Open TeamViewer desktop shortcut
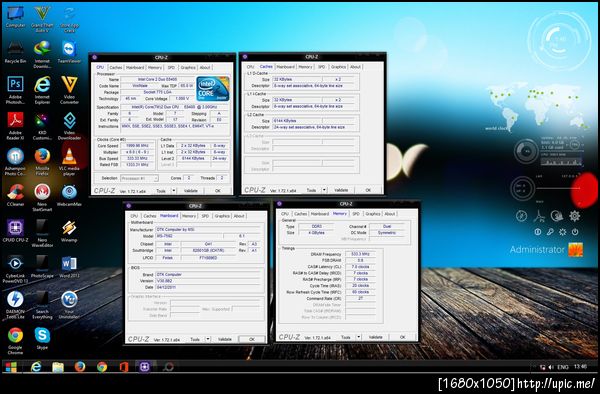The image size is (600, 394). 69,52
